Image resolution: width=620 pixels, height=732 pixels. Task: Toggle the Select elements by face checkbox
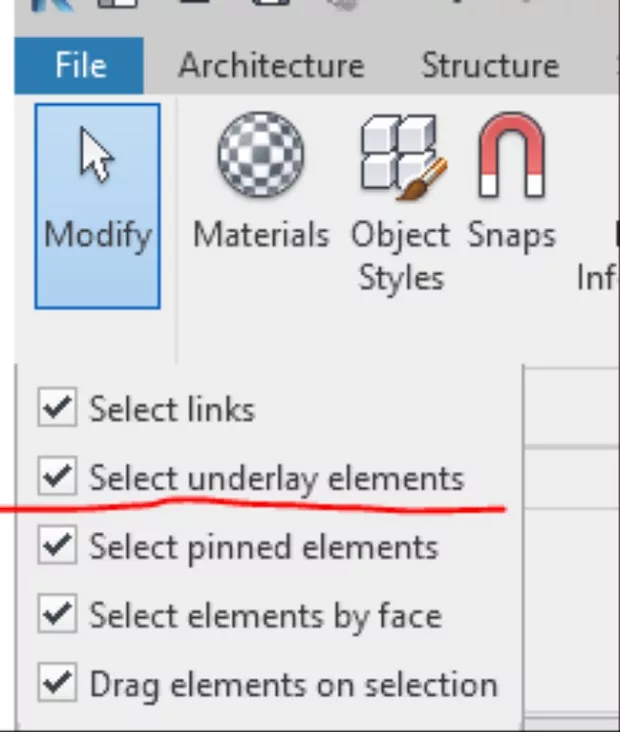(57, 615)
